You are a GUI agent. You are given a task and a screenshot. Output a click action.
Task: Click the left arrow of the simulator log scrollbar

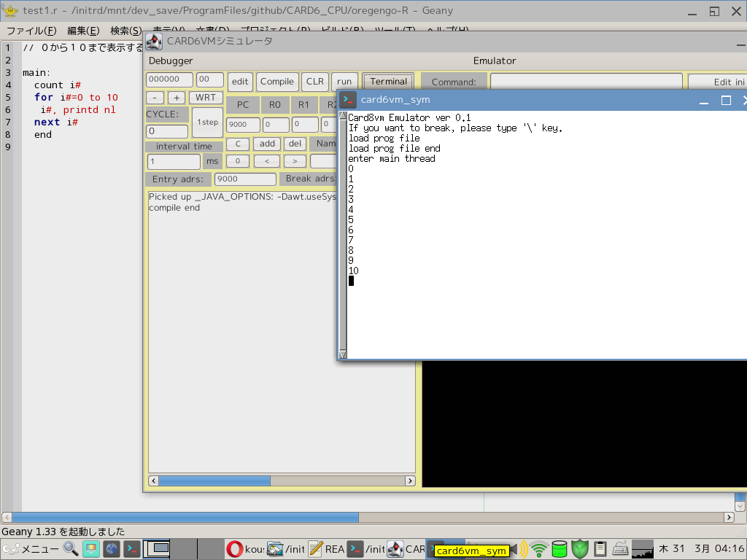(x=153, y=481)
